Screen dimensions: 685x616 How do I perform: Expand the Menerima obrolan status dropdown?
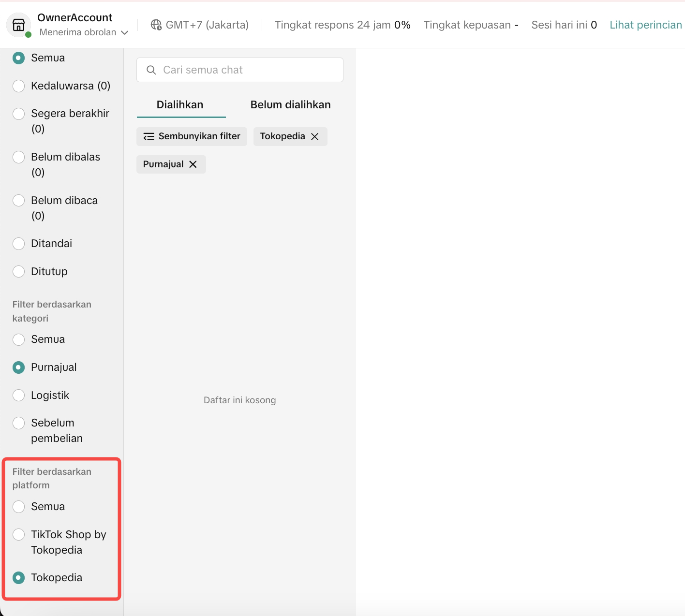pyautogui.click(x=124, y=32)
